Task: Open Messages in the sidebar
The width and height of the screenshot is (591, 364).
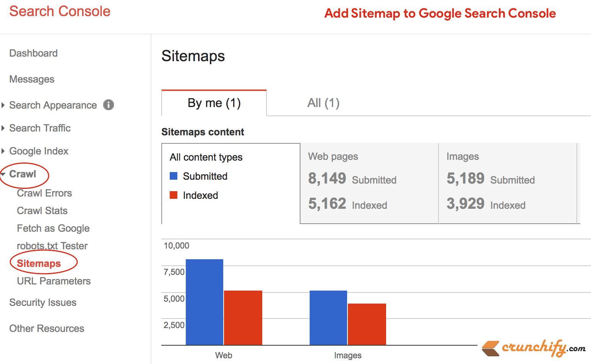Action: [32, 79]
